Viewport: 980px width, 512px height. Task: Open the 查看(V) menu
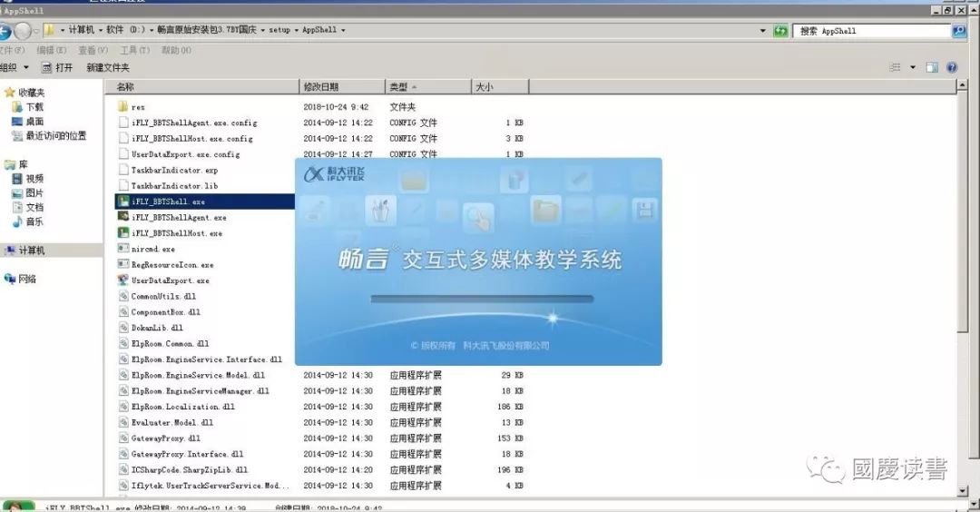point(93,50)
